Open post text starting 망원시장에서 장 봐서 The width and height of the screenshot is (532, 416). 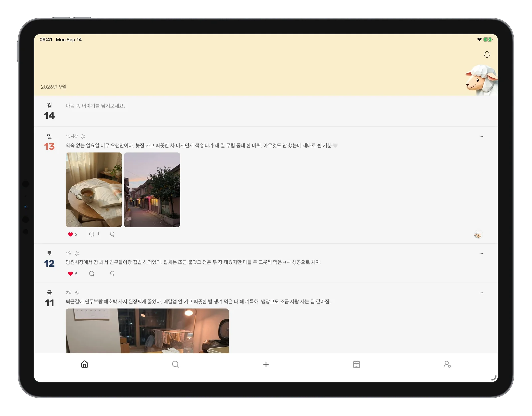(x=194, y=262)
